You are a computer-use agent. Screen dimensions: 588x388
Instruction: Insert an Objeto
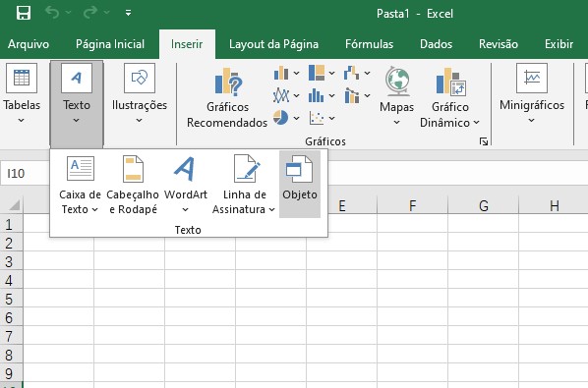(x=300, y=185)
